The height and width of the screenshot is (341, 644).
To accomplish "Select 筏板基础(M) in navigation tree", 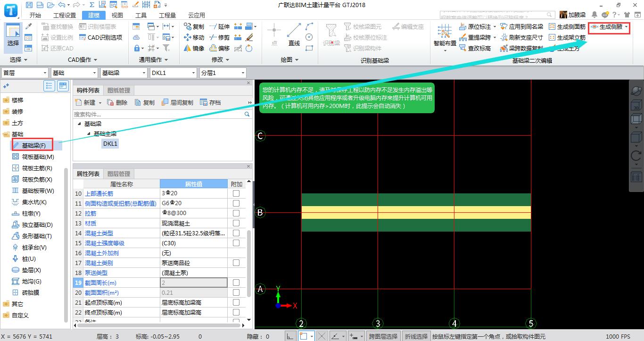I will [x=33, y=157].
